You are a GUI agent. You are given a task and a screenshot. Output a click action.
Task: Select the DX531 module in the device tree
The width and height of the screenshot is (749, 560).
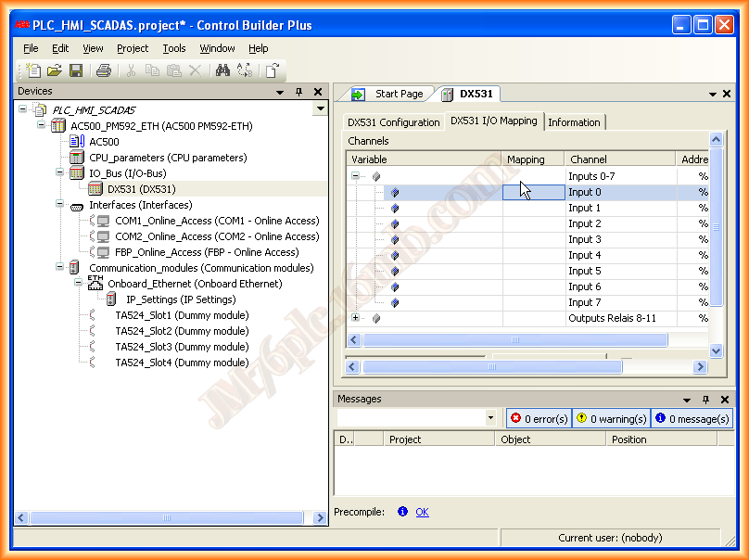pyautogui.click(x=141, y=189)
